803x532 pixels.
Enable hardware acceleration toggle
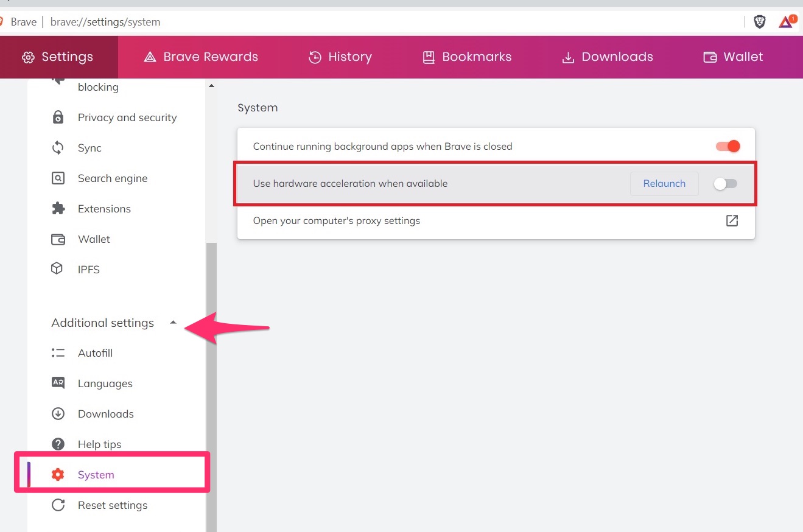pyautogui.click(x=725, y=184)
